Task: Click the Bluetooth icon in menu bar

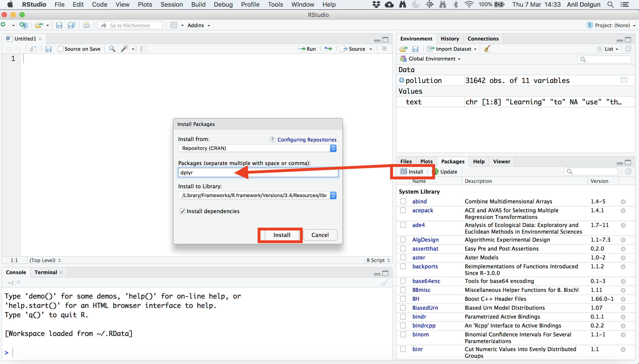Action: point(456,4)
